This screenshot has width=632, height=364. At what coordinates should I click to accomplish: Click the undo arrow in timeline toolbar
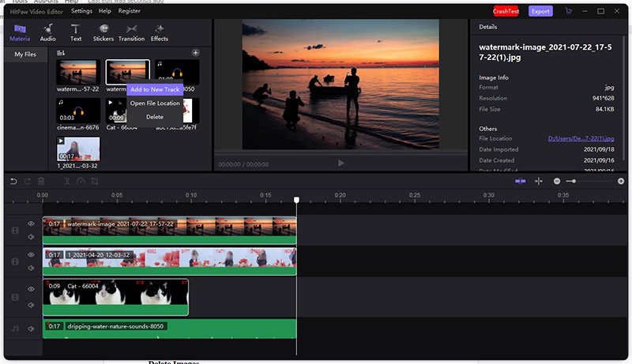(13, 182)
